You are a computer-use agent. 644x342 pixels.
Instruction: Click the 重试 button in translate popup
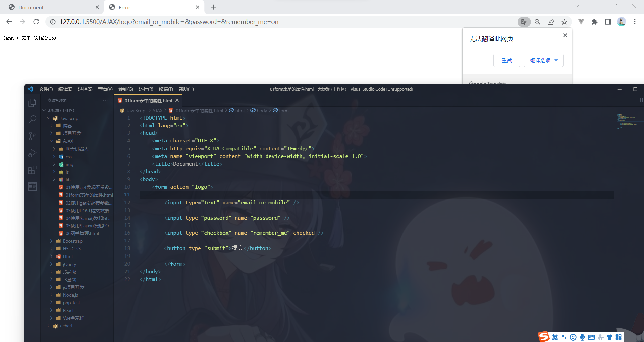click(506, 60)
